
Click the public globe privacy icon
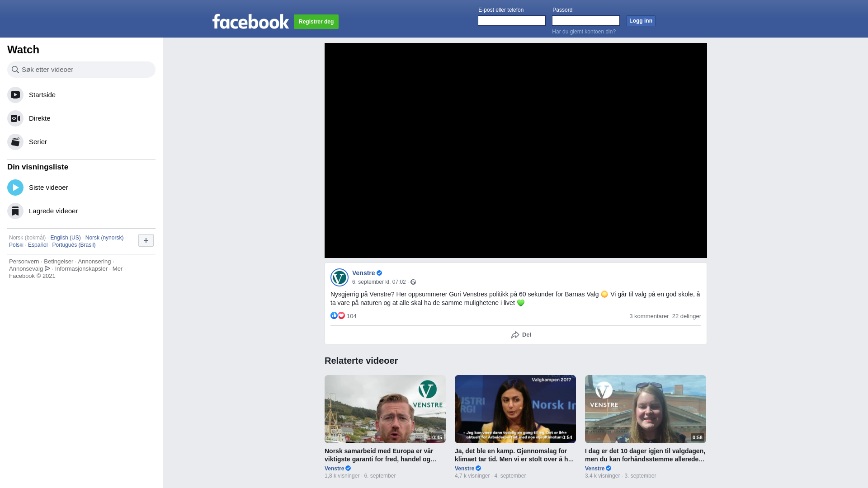tap(413, 282)
